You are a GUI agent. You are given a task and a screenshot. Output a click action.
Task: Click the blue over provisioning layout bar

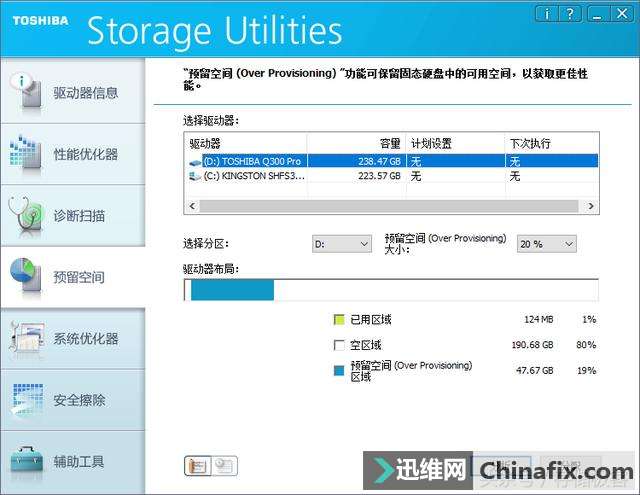point(232,290)
